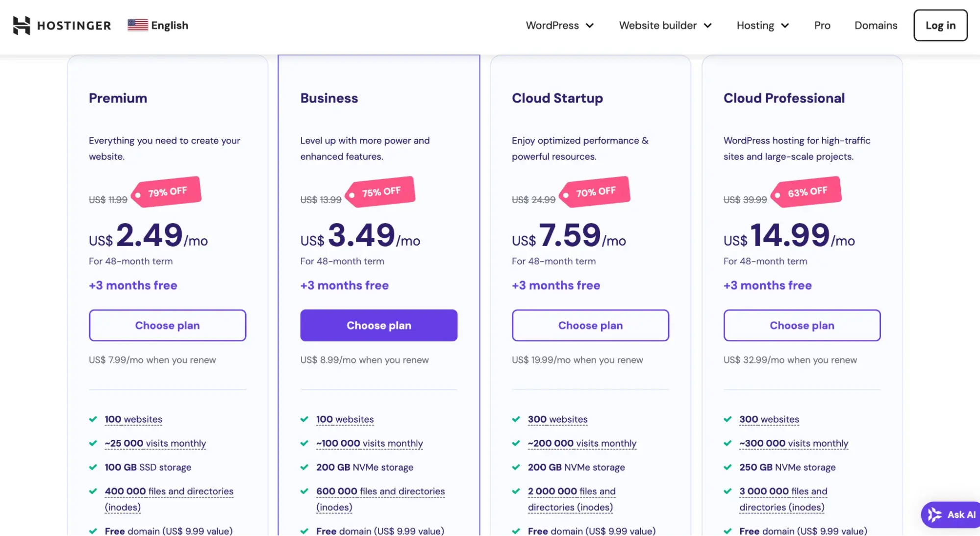Click 400 000 files and directories text

click(169, 499)
